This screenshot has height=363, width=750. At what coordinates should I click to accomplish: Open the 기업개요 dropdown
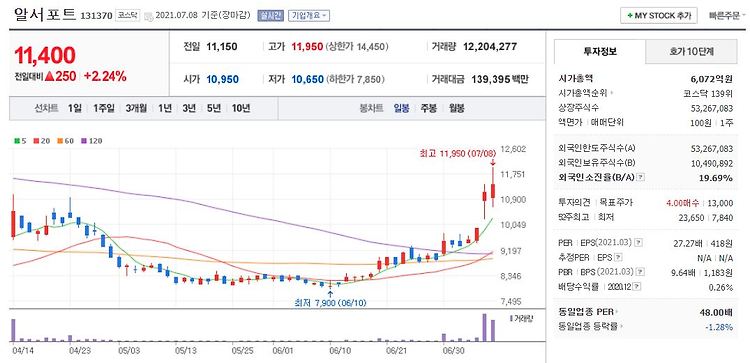pyautogui.click(x=309, y=16)
